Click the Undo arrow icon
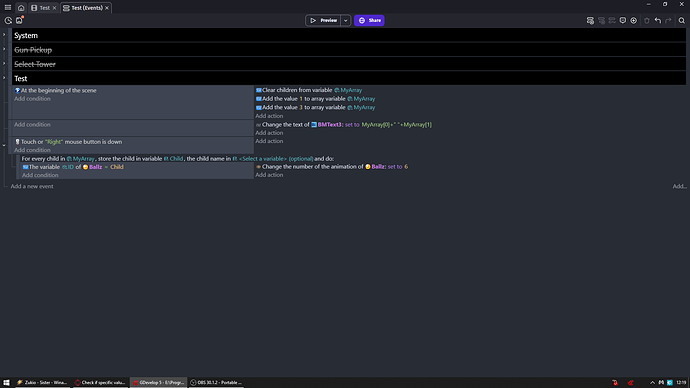This screenshot has width=690, height=388. (658, 21)
